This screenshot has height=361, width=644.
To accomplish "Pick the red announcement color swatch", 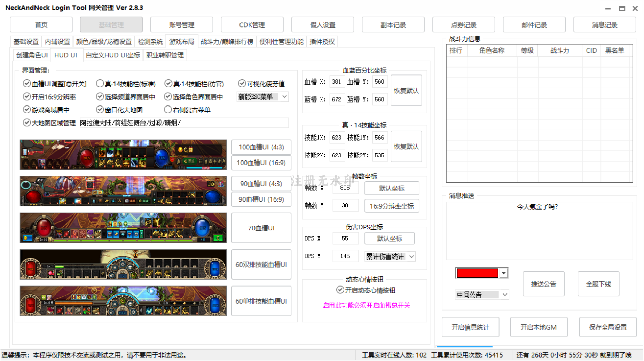I will point(477,273).
